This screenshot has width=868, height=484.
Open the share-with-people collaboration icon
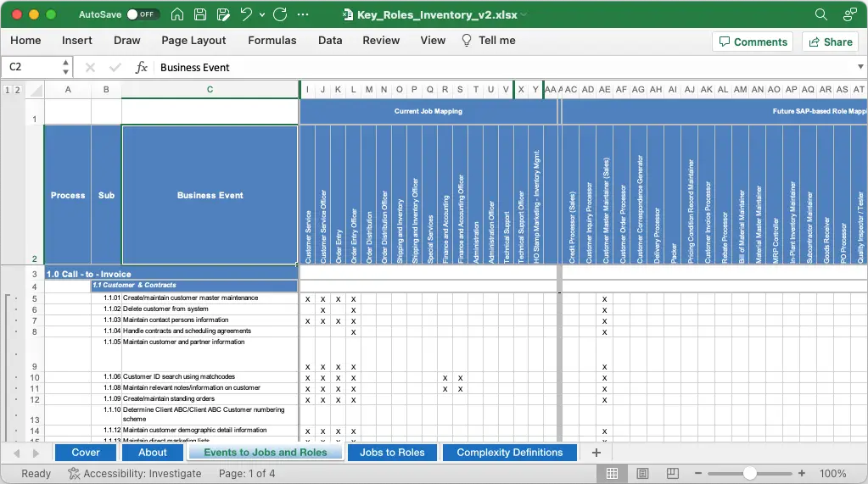tap(849, 14)
